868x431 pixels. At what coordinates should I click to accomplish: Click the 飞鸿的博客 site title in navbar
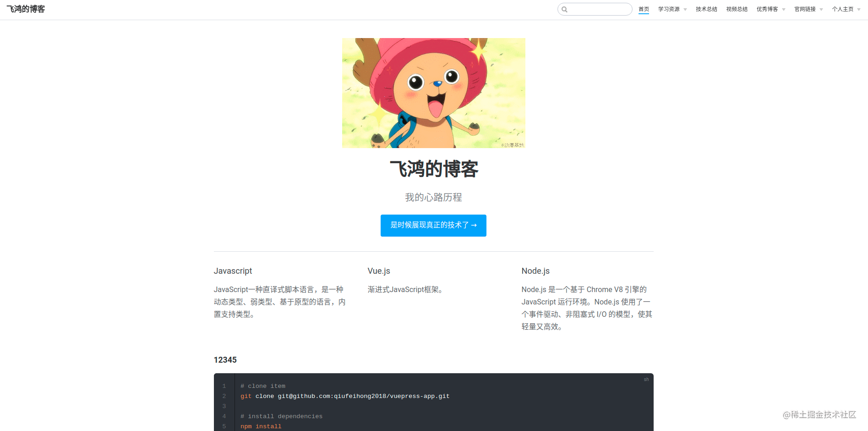26,9
